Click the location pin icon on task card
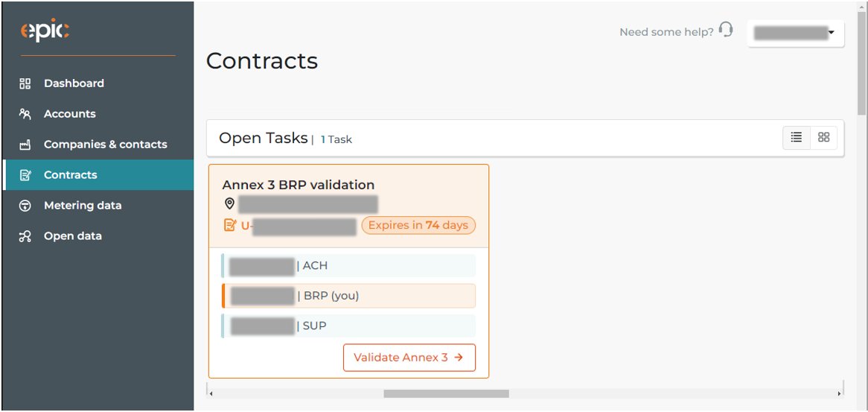Viewport: 868px width, 412px height. click(230, 204)
